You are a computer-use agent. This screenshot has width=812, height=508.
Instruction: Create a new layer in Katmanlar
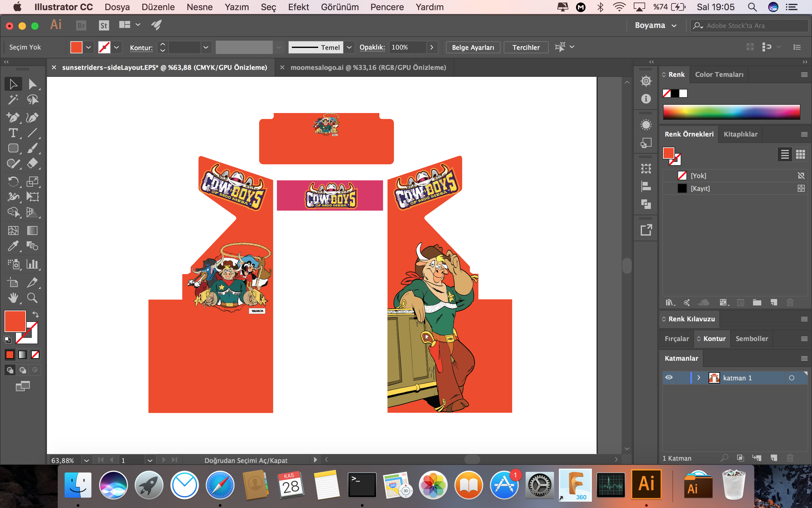[x=774, y=458]
